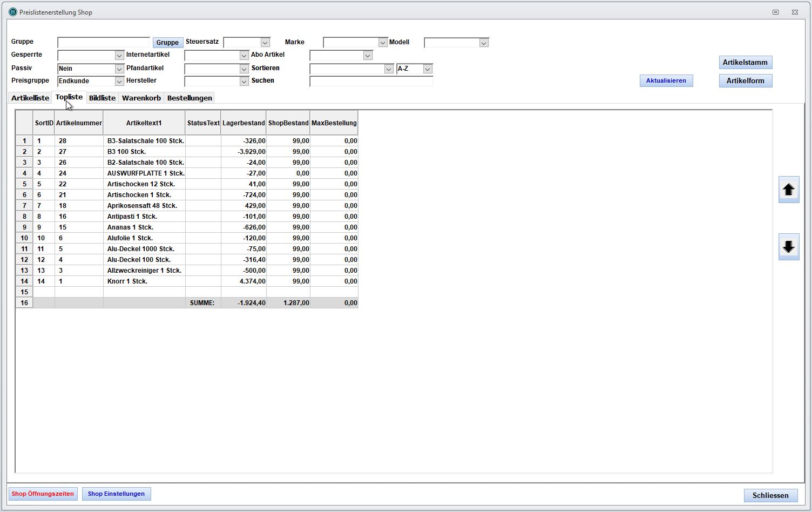Click the Lagerbestand column header
Screen dimensions: 812x512
pyautogui.click(x=243, y=123)
